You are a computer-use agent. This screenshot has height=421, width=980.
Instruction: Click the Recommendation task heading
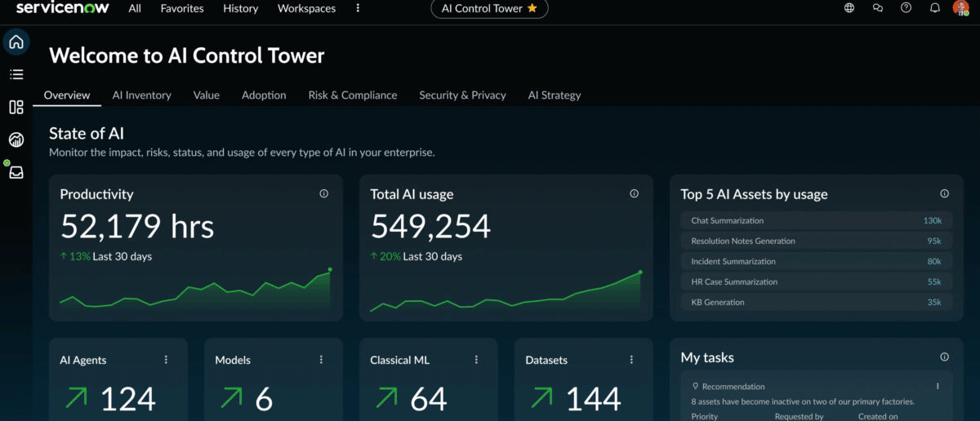(x=733, y=386)
